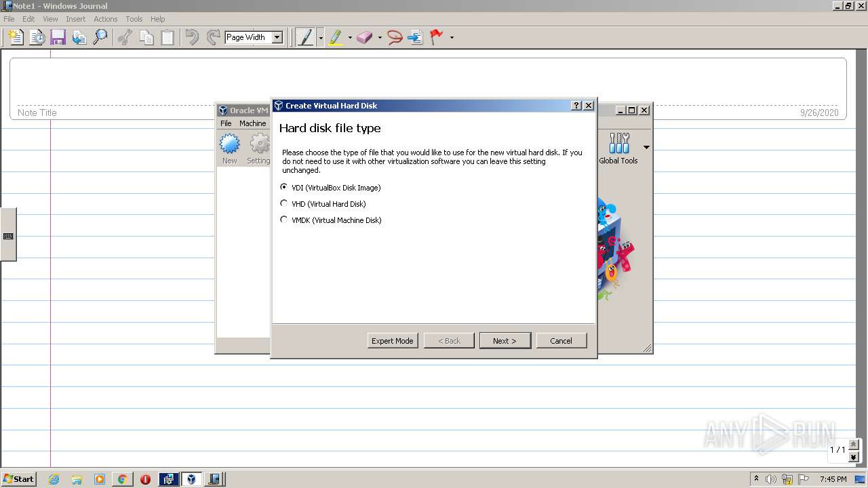Click the Undo arrow icon
868x488 pixels.
[192, 37]
